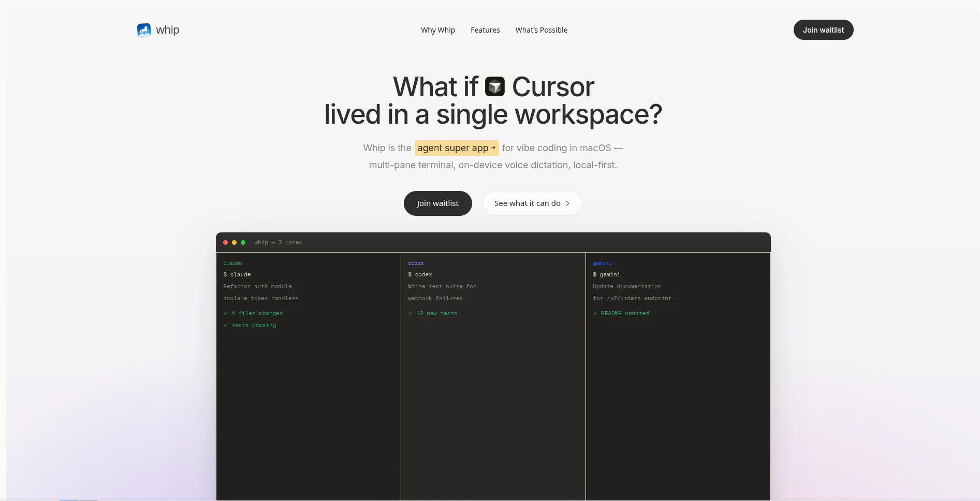Click the whip horse logo icon
Screen dimensions: 980x501
click(x=144, y=30)
